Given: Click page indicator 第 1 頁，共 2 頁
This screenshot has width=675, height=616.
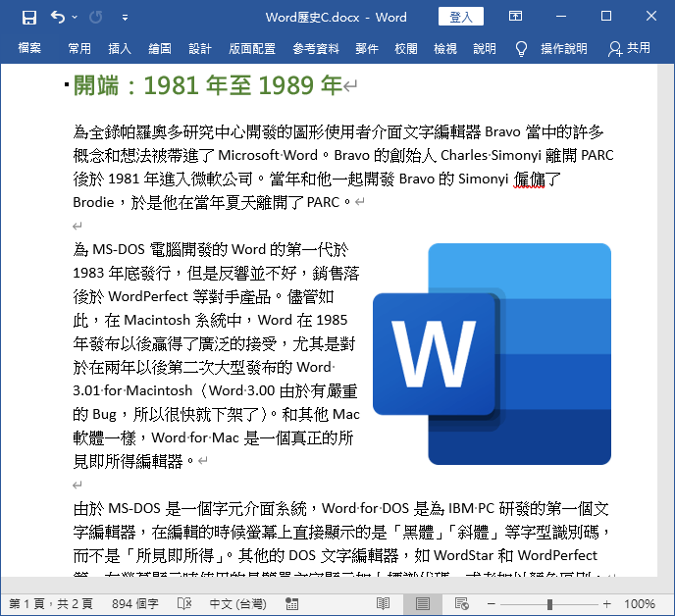Looking at the screenshot, I should click(x=51, y=604).
